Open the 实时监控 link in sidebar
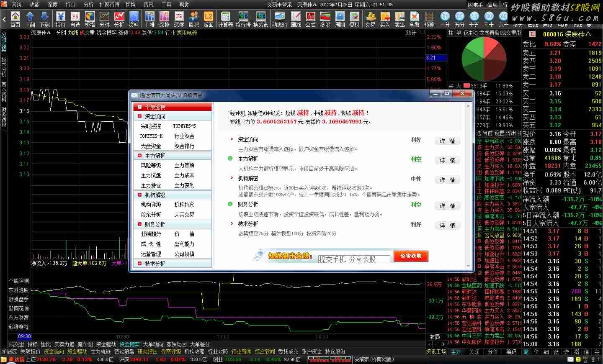The width and height of the screenshot is (603, 364). (151, 126)
